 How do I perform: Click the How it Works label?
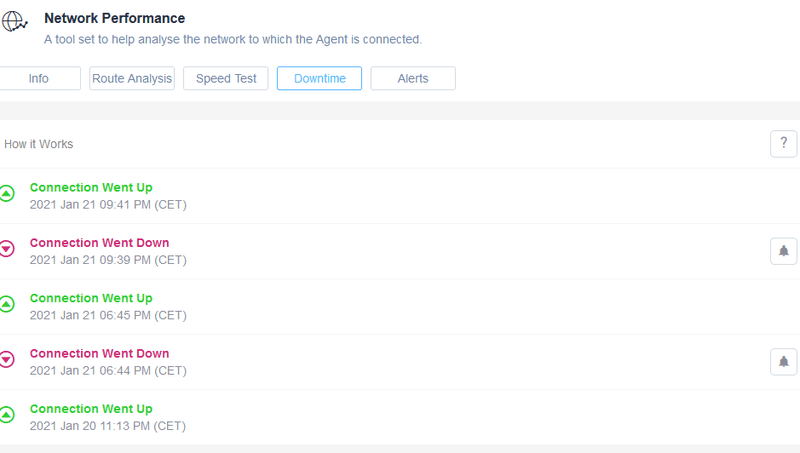pos(39,144)
